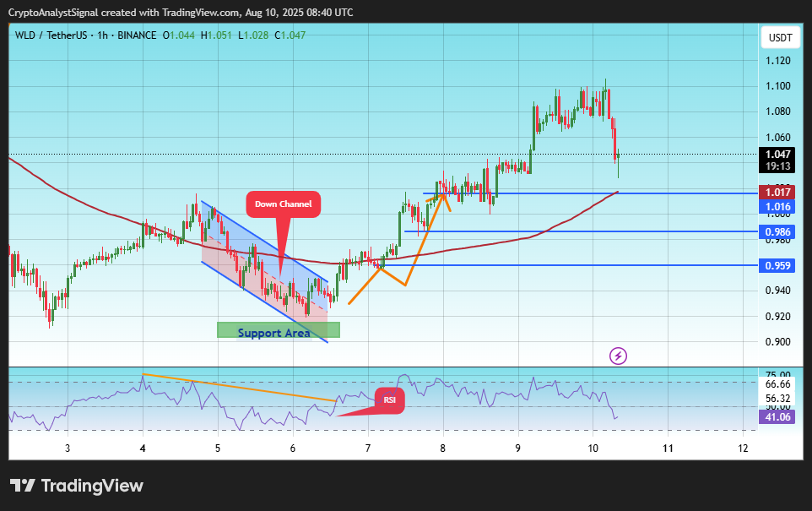Screen dimensions: 812x511
Task: Click the open value O1.044
Action: click(x=179, y=35)
